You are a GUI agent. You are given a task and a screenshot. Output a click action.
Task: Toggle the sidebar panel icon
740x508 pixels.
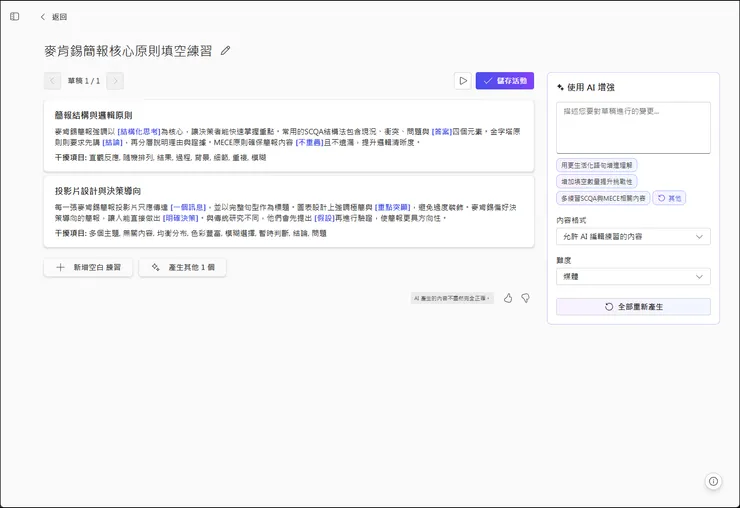coord(15,17)
